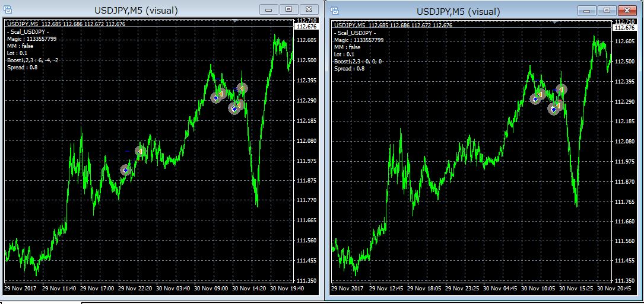This screenshot has width=644, height=304.
Task: Click the 112.676 current price label on left chart
Action: (x=305, y=26)
